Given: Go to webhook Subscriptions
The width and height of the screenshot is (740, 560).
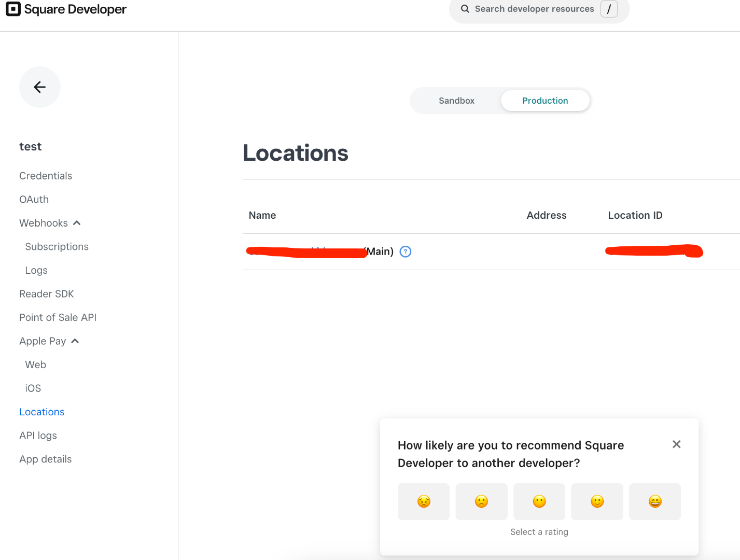Looking at the screenshot, I should click(x=57, y=247).
